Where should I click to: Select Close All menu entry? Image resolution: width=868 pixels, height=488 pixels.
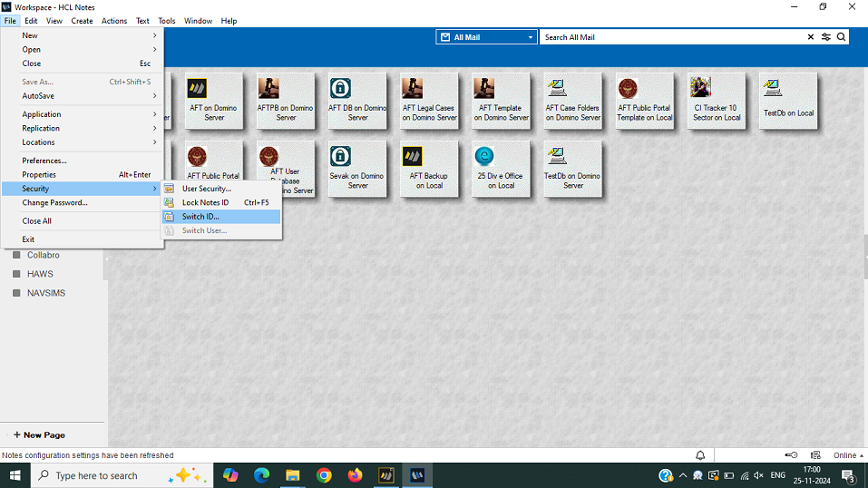[x=83, y=221]
